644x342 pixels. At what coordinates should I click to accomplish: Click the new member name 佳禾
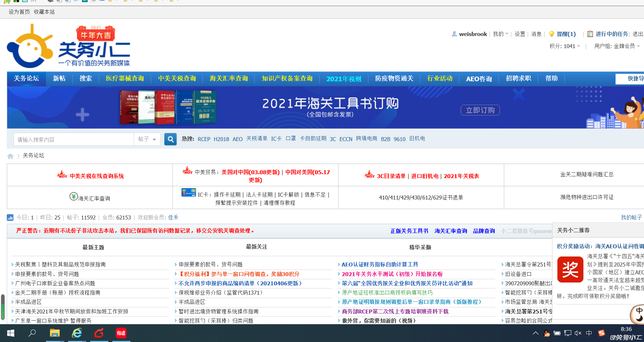pyautogui.click(x=173, y=217)
